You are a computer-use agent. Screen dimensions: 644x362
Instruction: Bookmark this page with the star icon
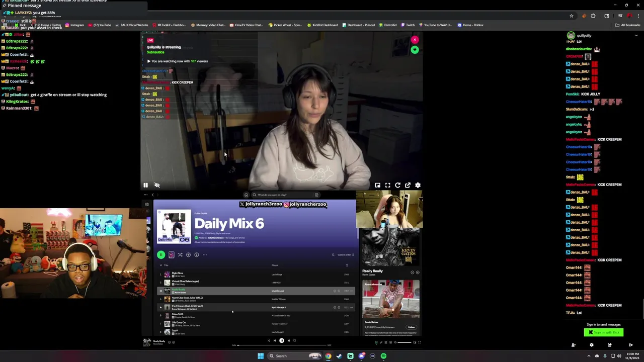572,16
